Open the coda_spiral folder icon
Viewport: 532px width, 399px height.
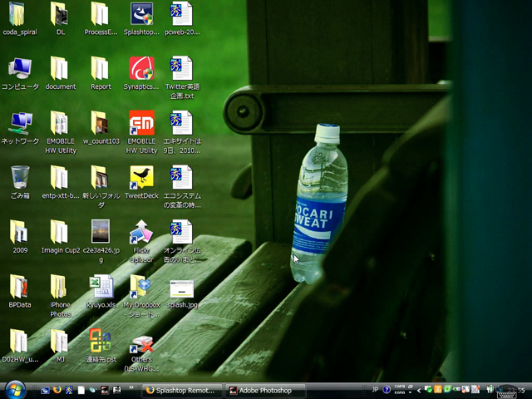point(17,14)
